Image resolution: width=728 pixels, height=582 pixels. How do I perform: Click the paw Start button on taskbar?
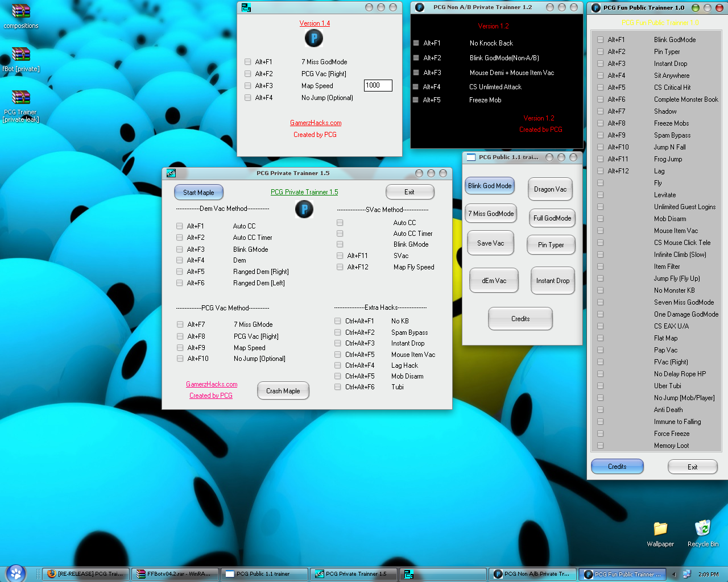click(x=16, y=573)
